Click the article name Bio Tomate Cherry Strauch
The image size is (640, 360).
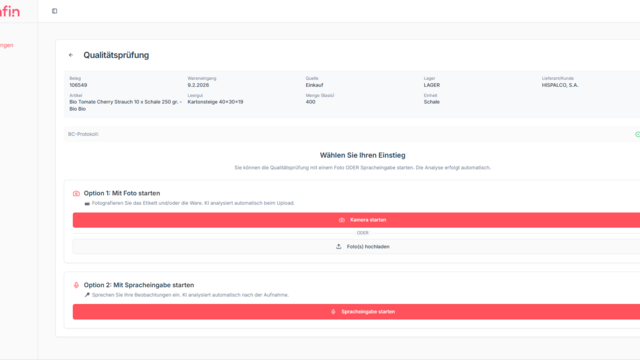(125, 105)
